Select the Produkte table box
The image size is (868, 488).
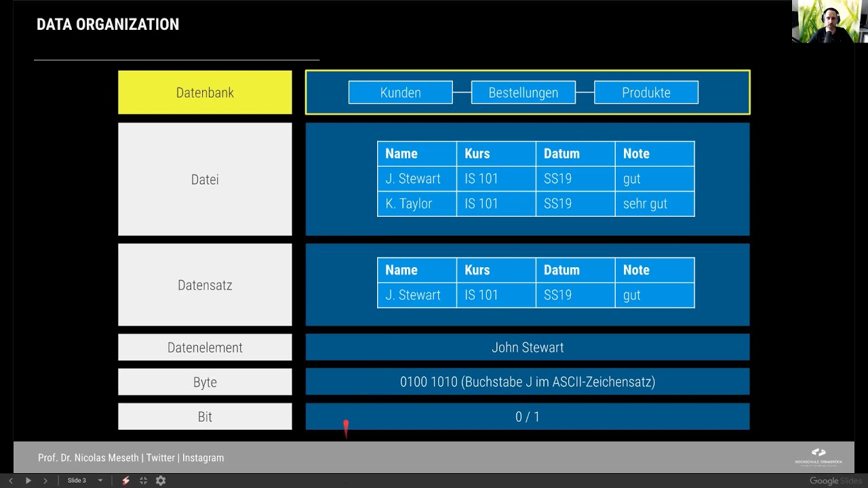646,93
